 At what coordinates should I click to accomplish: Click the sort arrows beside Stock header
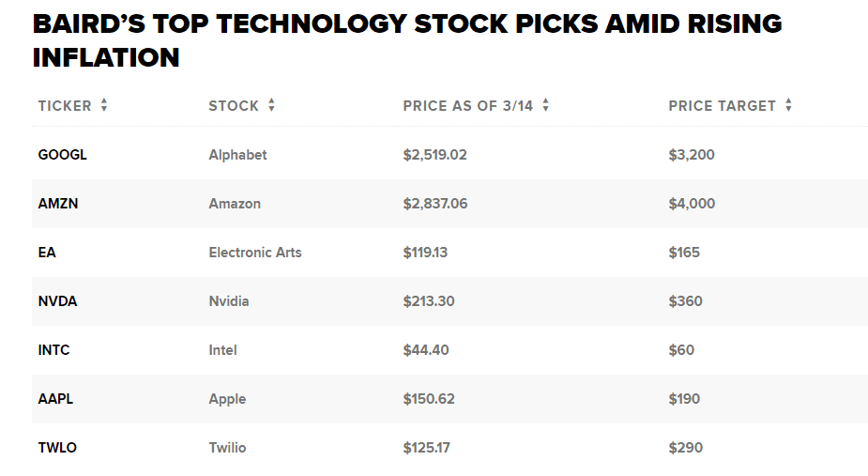(x=271, y=106)
